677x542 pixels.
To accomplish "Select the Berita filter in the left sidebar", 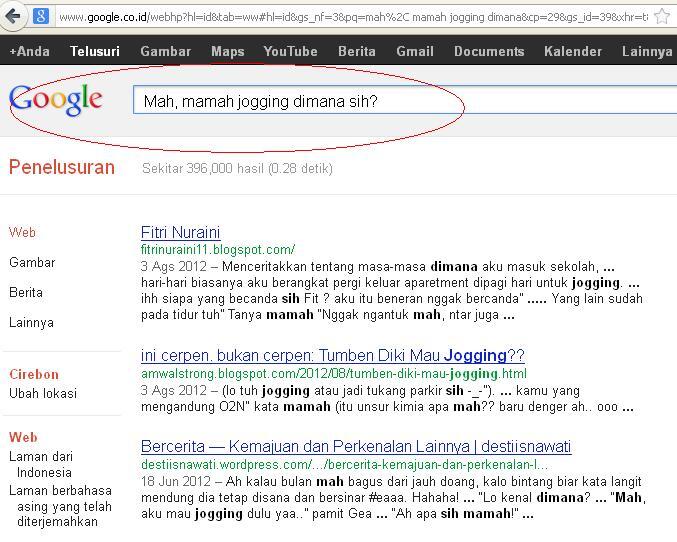I will [26, 293].
